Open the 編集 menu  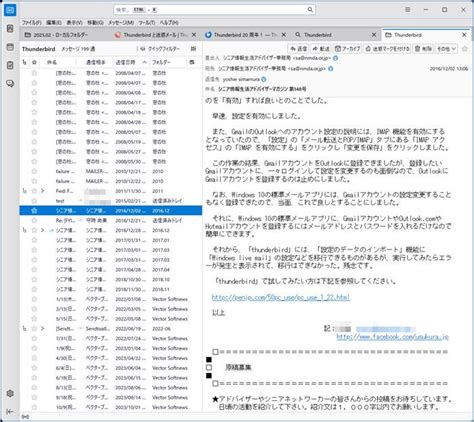(54, 23)
